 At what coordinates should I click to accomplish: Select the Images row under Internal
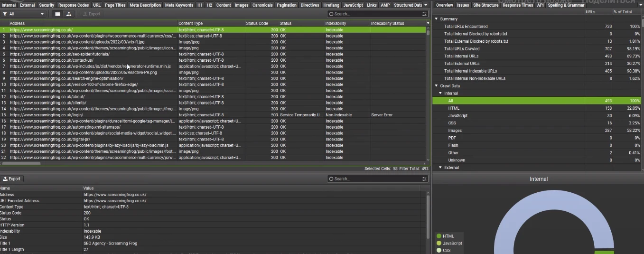(455, 131)
